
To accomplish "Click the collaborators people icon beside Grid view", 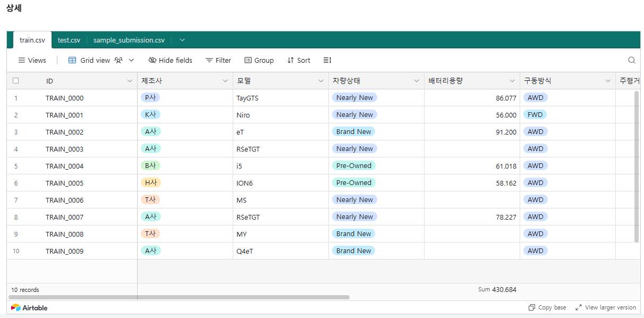I will [118, 60].
